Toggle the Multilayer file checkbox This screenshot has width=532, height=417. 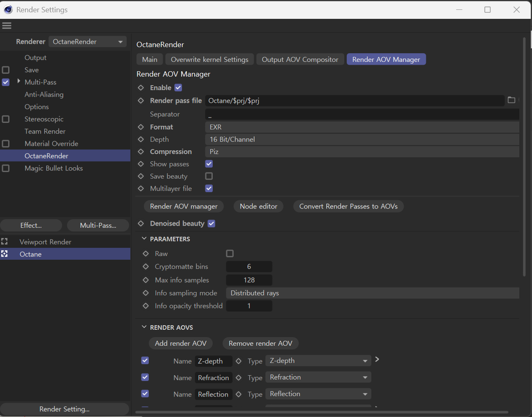tap(209, 188)
